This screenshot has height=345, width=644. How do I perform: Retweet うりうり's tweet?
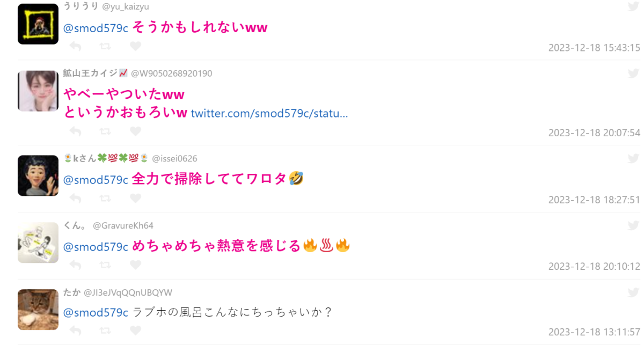(105, 47)
